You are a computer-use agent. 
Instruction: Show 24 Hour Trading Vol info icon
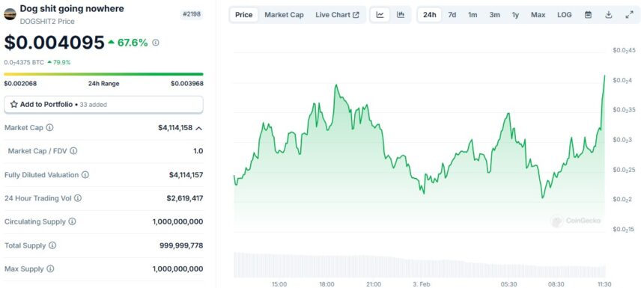(x=78, y=198)
